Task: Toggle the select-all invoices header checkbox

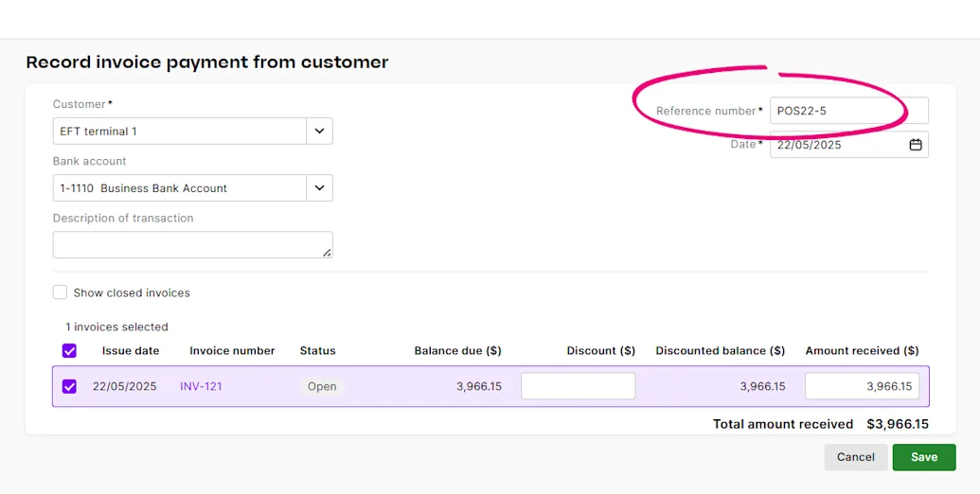Action: 69,351
